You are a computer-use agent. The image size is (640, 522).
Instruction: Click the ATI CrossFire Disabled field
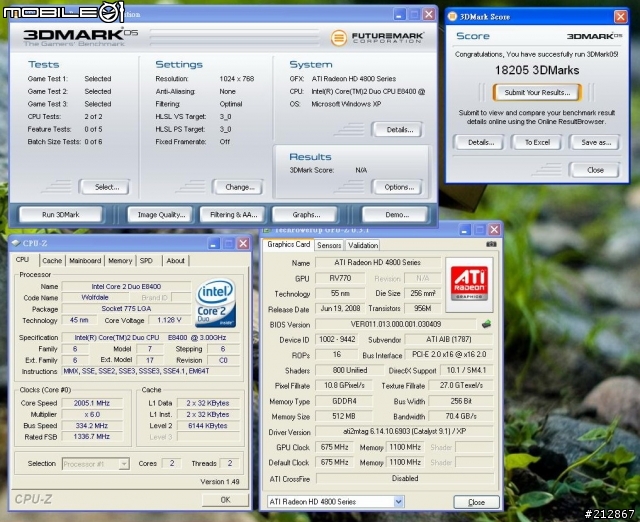[x=404, y=478]
